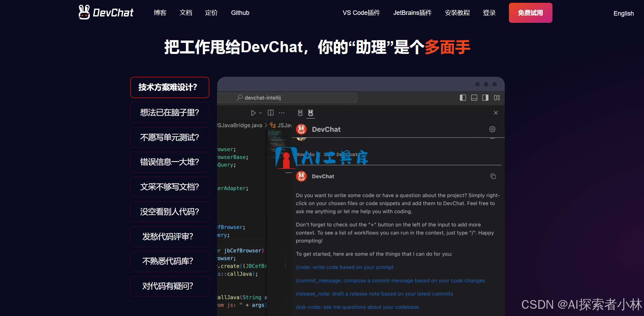This screenshot has width=644, height=316.
Task: Click the 免费试用 free trial button
Action: 530,13
